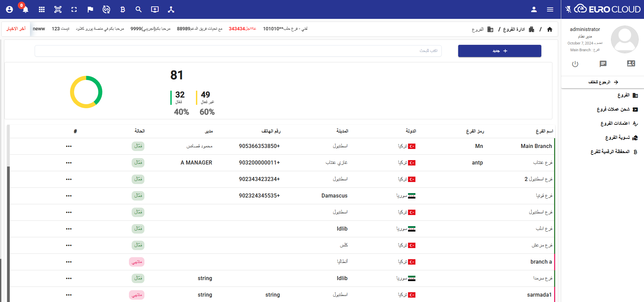
Task: Open the messages chat icon
Action: pos(603,64)
